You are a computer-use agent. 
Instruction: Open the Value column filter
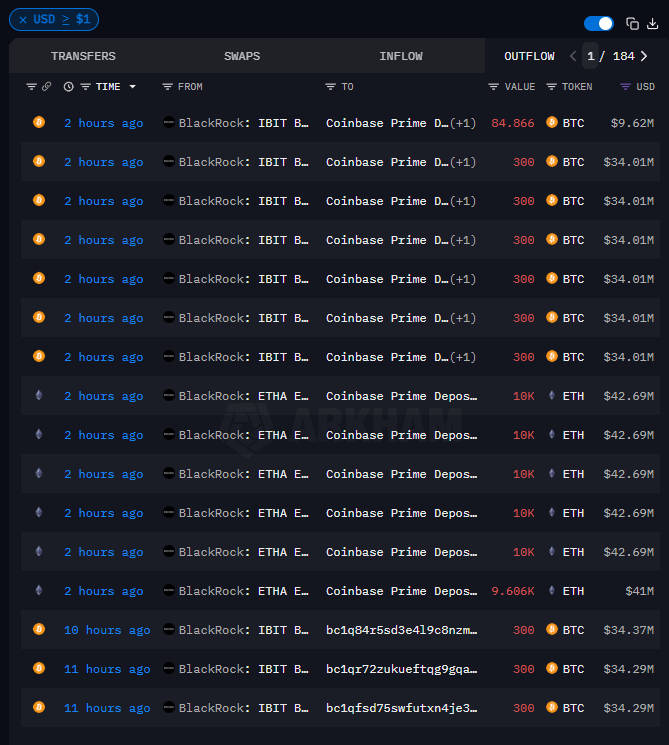coord(494,87)
